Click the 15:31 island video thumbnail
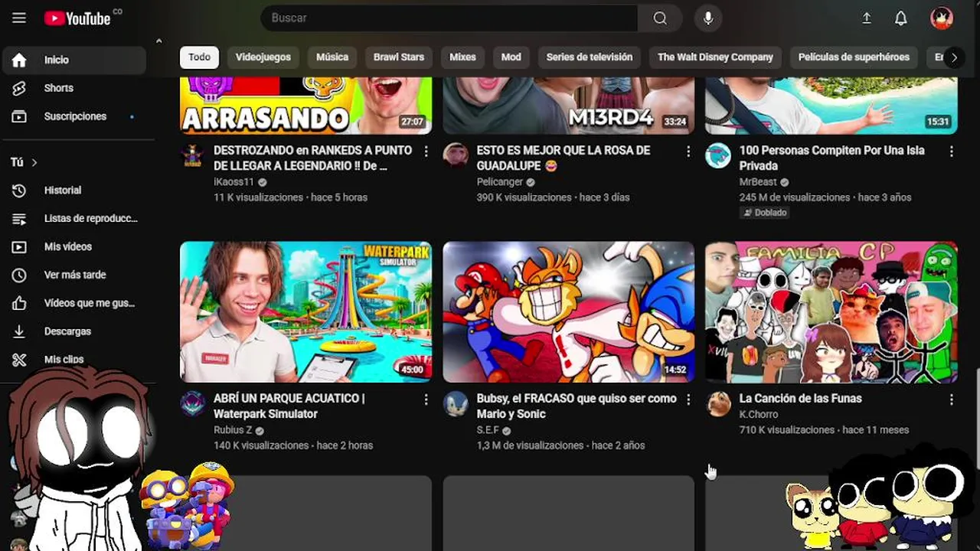980x551 pixels. pos(831,106)
